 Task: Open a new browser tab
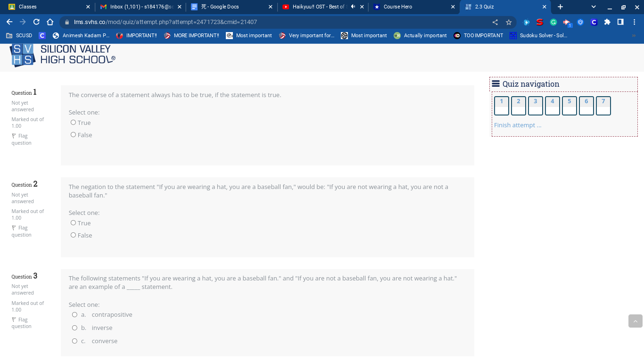click(560, 7)
